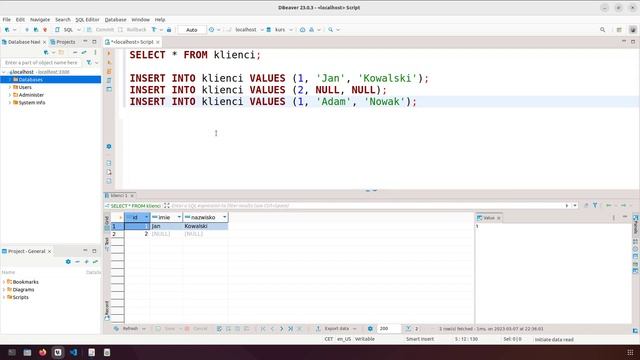Screen dimensions: 640x360
Task: Expand the Bookmarks project folder
Action: point(4,282)
